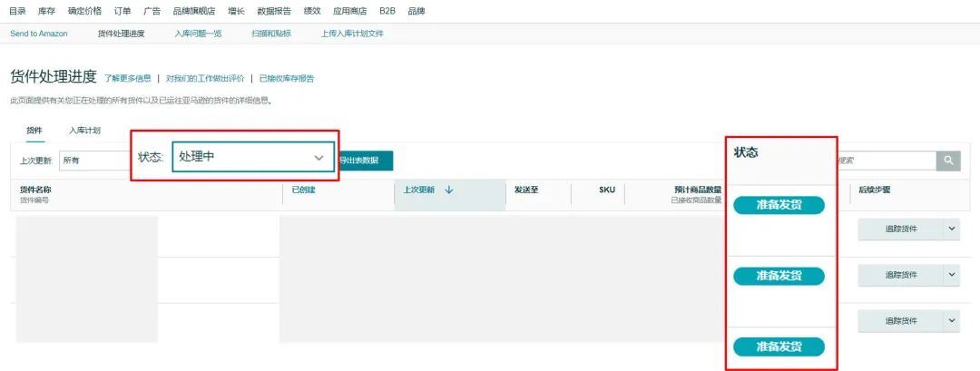This screenshot has height=371, width=980.
Task: Open the 确定价格 menu
Action: point(84,11)
